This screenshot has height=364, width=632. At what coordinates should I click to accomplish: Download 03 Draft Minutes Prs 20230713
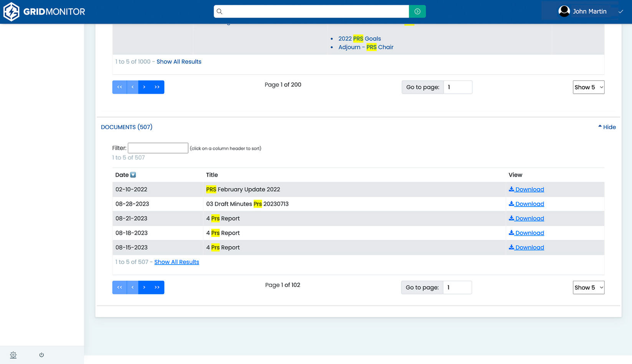[x=526, y=204]
